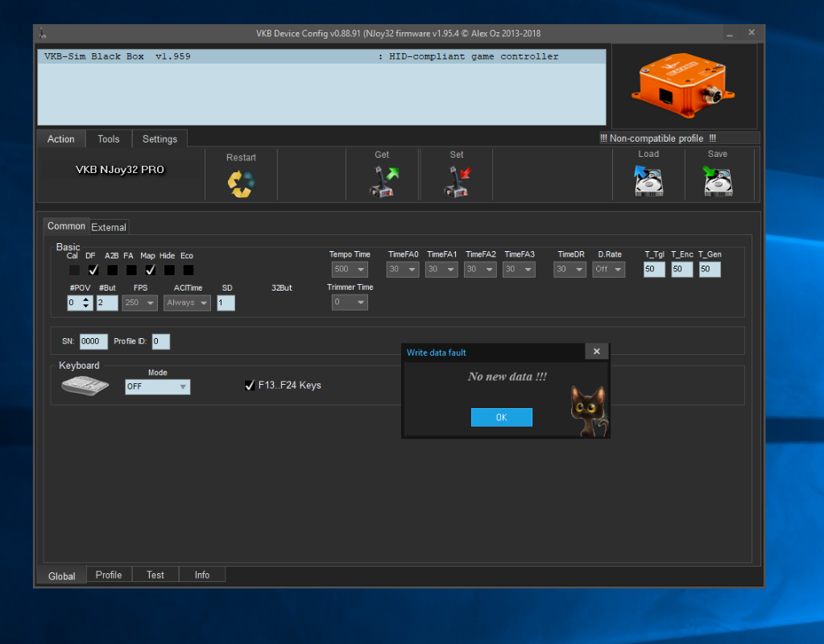Expand the D.Rate dropdown
The width and height of the screenshot is (824, 644).
[x=609, y=270]
